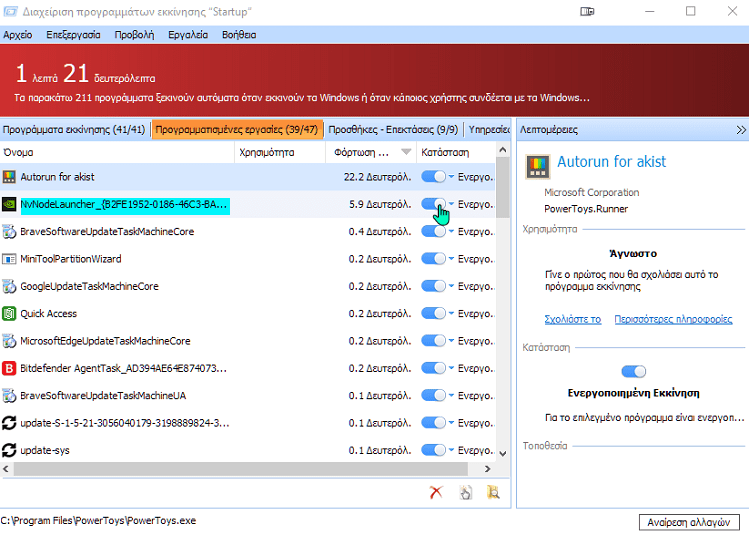Toggle BraveSoftwareUpdateTaskMachineUA startup switch
Image resolution: width=749 pixels, height=535 pixels.
[433, 396]
